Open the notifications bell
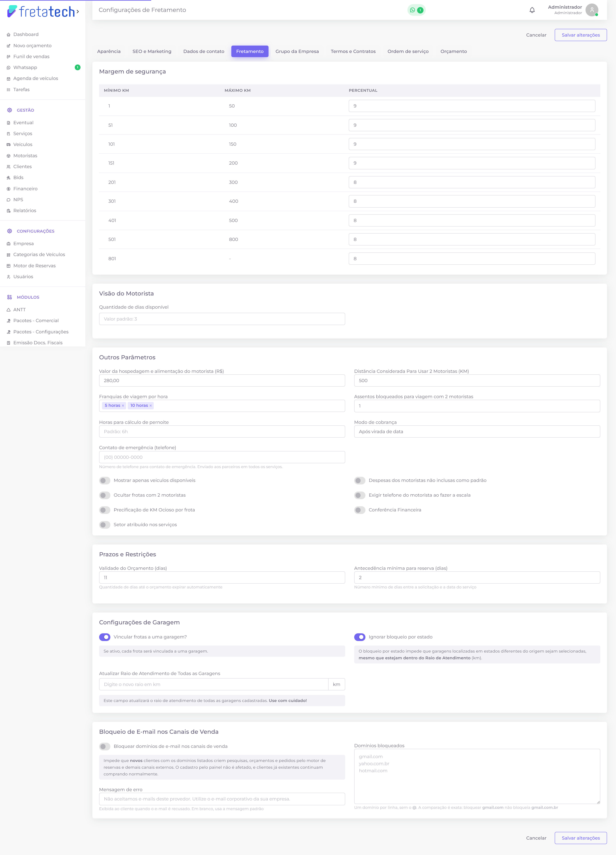This screenshot has width=616, height=855. [x=532, y=10]
